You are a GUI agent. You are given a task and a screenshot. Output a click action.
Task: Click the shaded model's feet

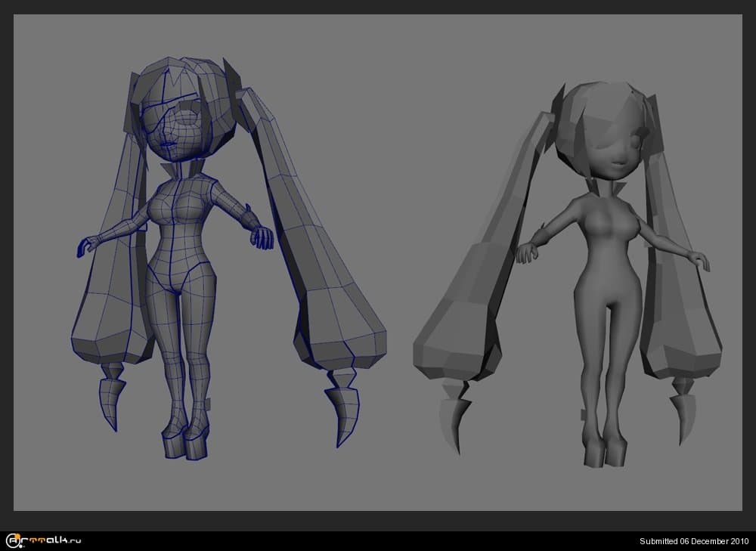603,452
